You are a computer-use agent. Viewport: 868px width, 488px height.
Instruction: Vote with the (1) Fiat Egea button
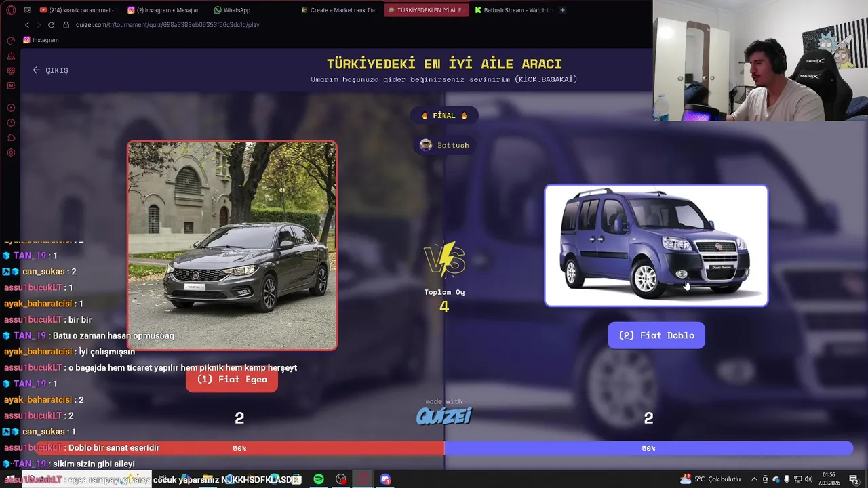click(x=232, y=380)
